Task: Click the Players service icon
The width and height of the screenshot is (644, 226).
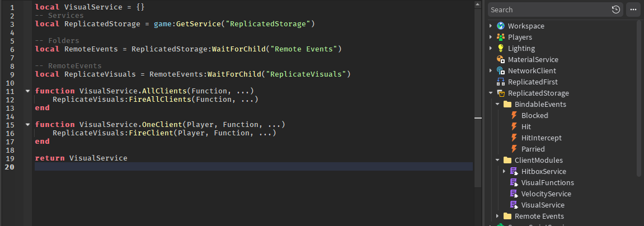Action: [x=500, y=37]
